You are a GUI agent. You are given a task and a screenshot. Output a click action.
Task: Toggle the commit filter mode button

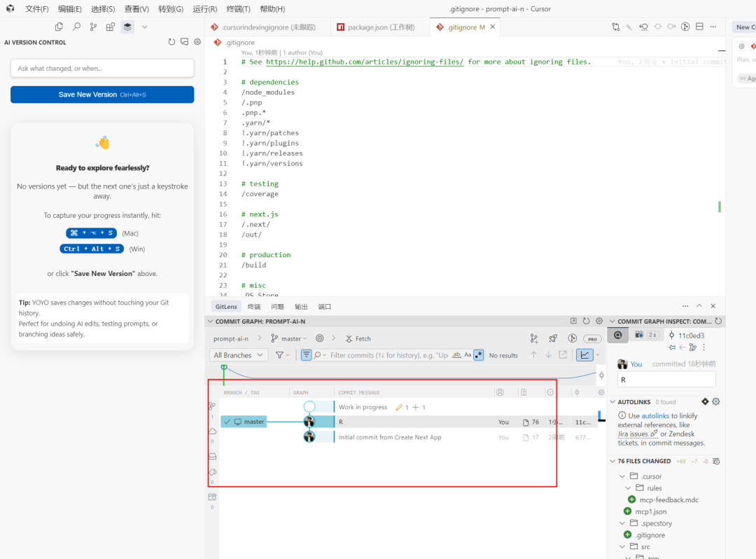tap(307, 355)
